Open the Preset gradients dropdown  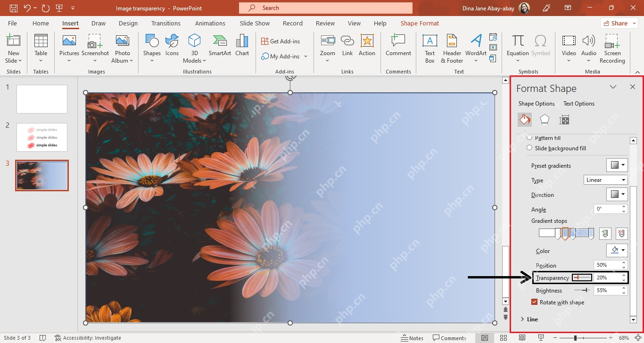pyautogui.click(x=617, y=165)
